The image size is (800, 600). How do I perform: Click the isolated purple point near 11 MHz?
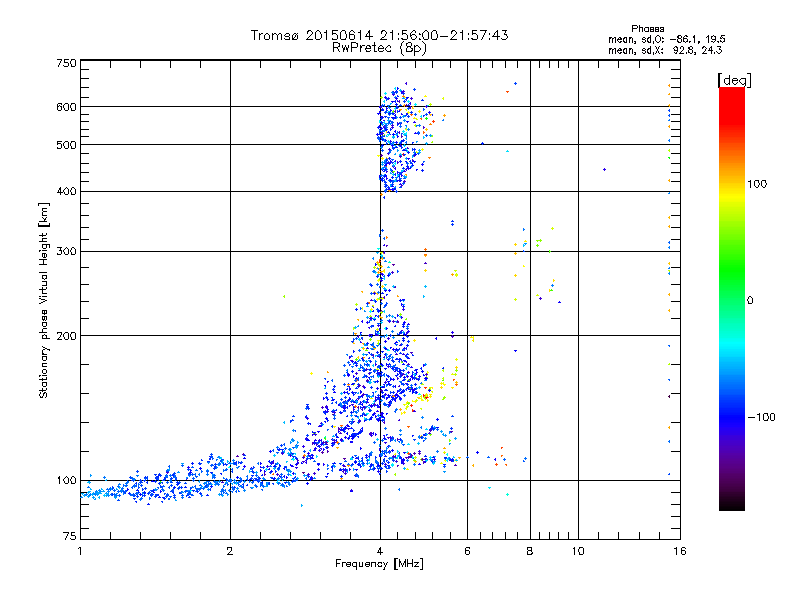[605, 169]
